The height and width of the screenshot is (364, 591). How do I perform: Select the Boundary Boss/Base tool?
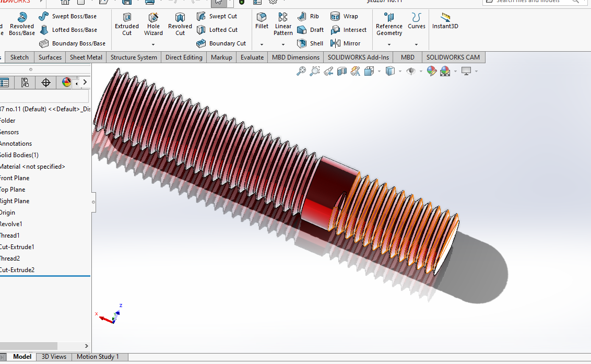72,43
